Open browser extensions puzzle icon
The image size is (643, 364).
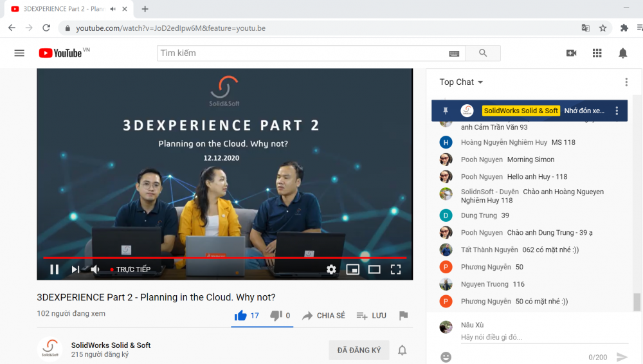624,28
